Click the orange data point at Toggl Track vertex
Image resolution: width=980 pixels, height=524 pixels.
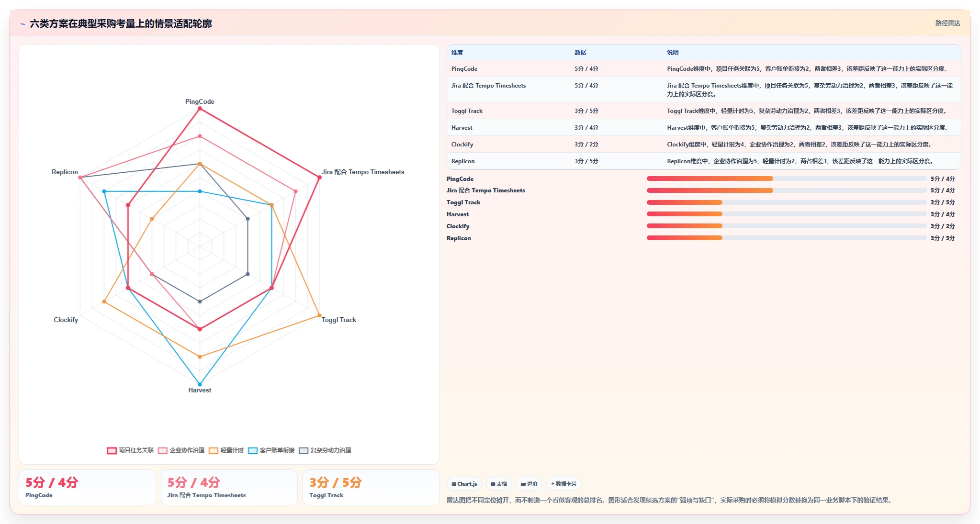(x=319, y=315)
